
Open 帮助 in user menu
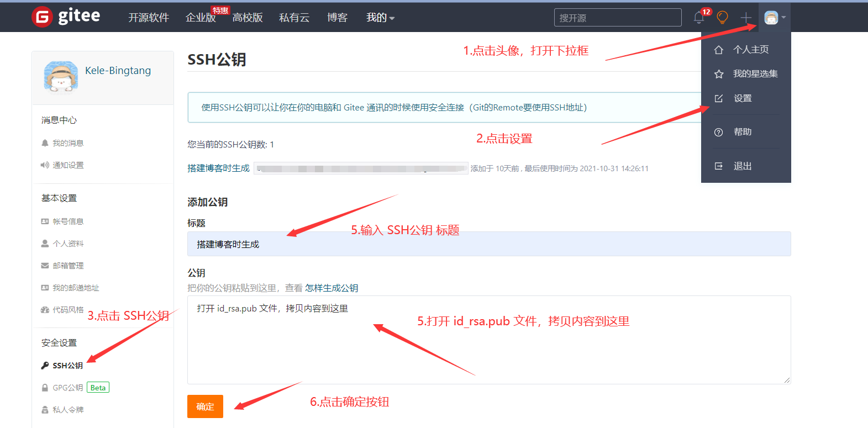(x=742, y=132)
